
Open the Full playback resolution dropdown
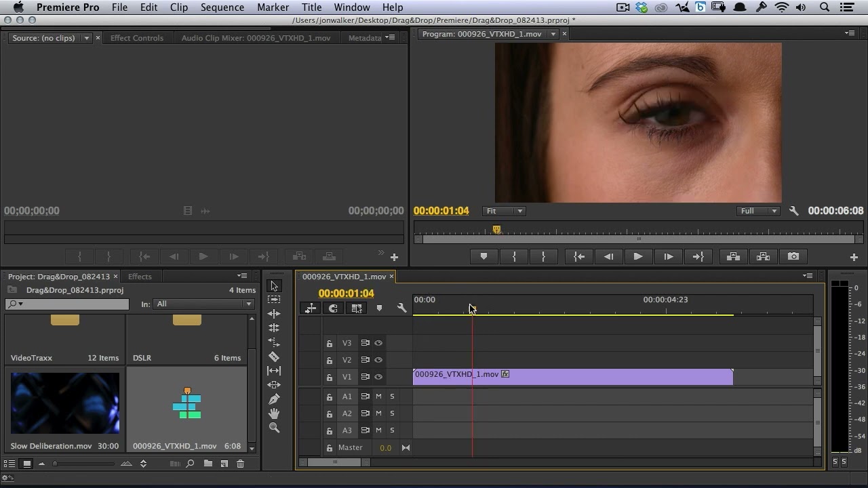(758, 211)
